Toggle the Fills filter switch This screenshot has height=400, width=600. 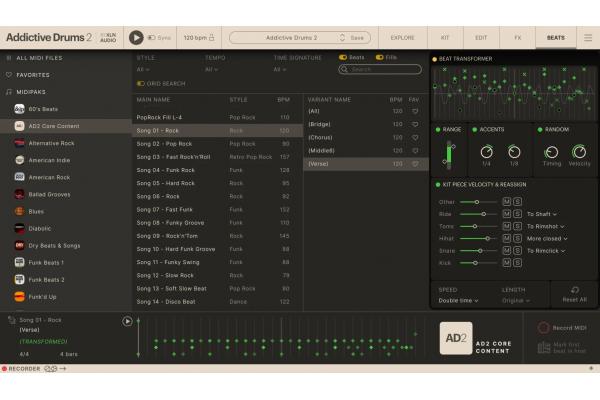tap(379, 57)
